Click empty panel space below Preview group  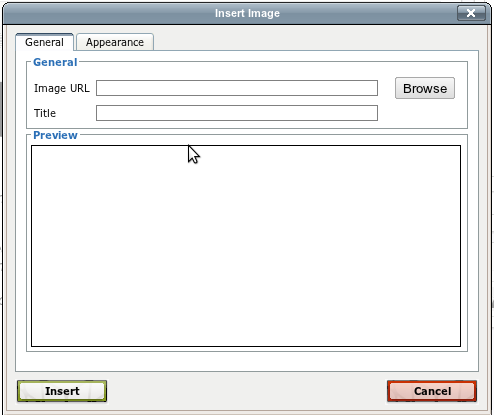(247, 361)
